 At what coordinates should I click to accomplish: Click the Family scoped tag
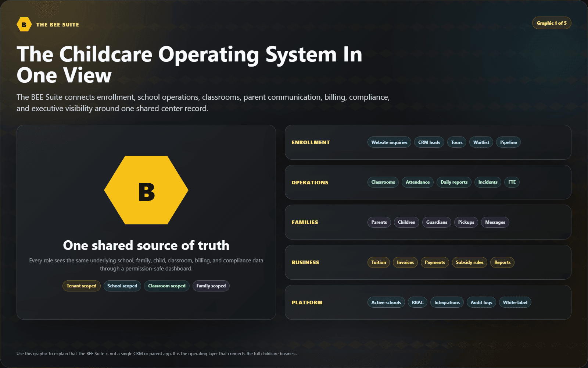click(211, 286)
